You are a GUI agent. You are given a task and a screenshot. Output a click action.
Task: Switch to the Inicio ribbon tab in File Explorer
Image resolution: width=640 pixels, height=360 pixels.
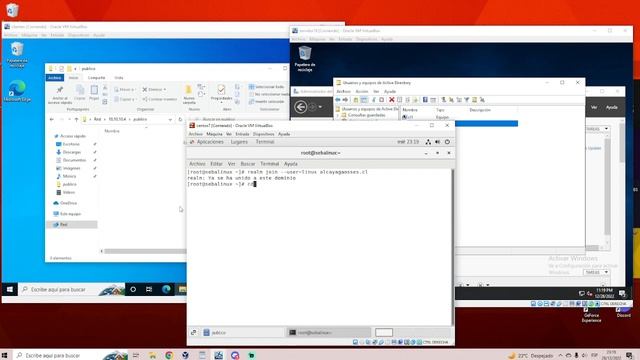[x=73, y=78]
